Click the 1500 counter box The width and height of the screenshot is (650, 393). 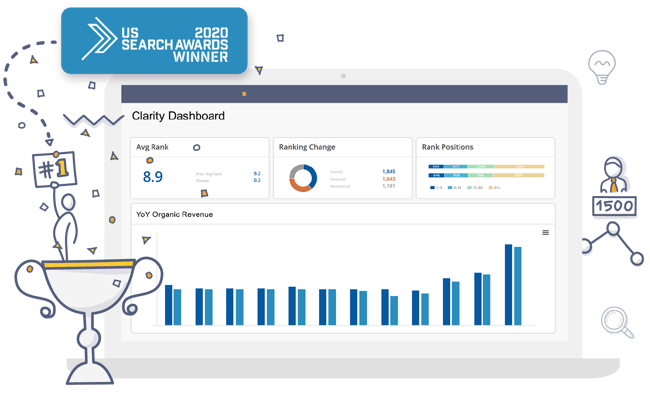(614, 206)
